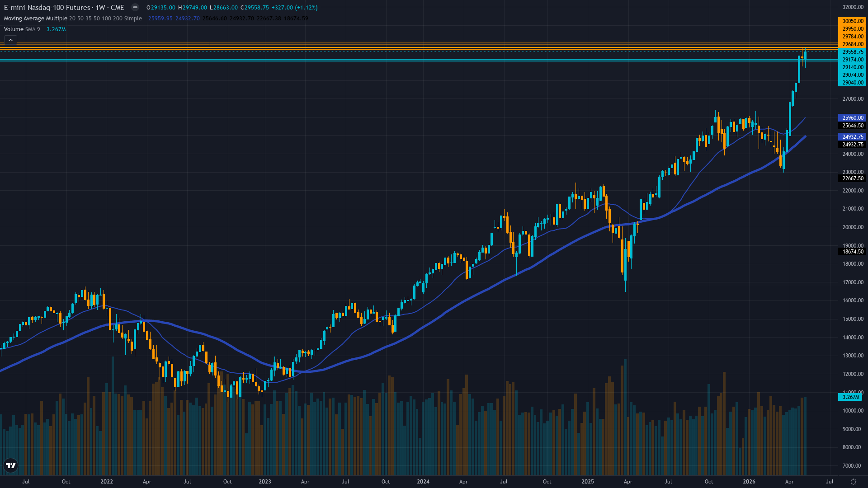868x488 pixels.
Task: Click the 10000.00 price scale tick
Action: [853, 411]
